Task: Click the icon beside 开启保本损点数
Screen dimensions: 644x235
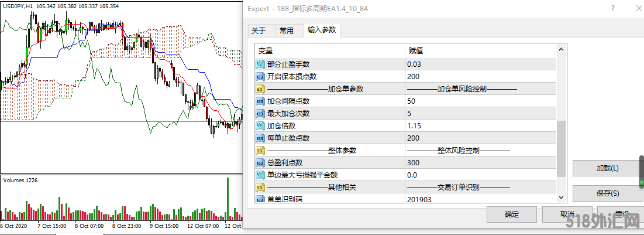Action: (x=260, y=77)
